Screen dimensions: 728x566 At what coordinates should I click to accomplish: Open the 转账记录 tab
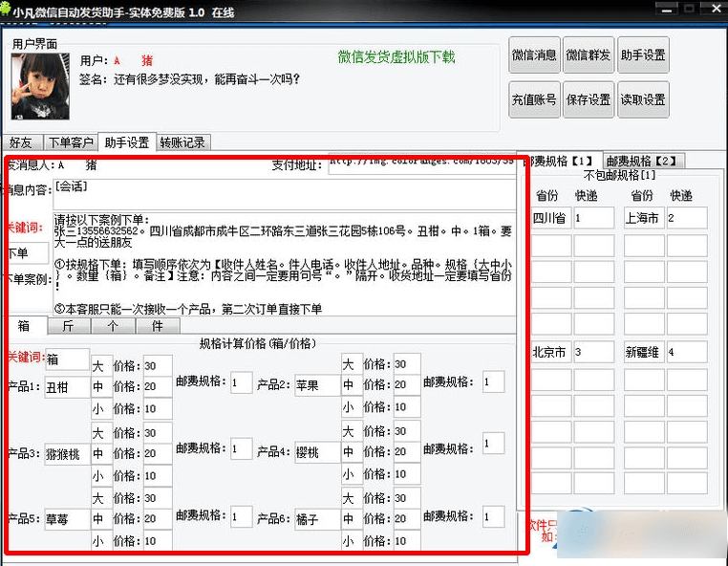pos(182,142)
